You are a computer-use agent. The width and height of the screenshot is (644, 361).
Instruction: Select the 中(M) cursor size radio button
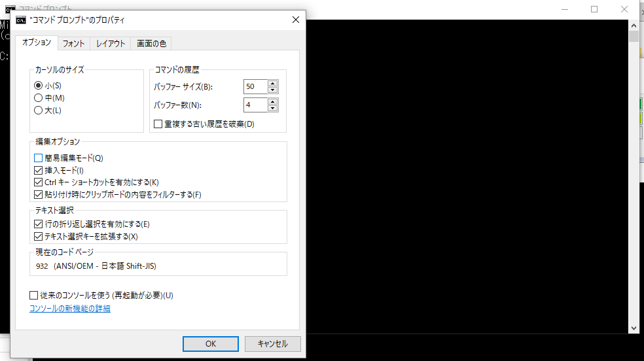(38, 97)
